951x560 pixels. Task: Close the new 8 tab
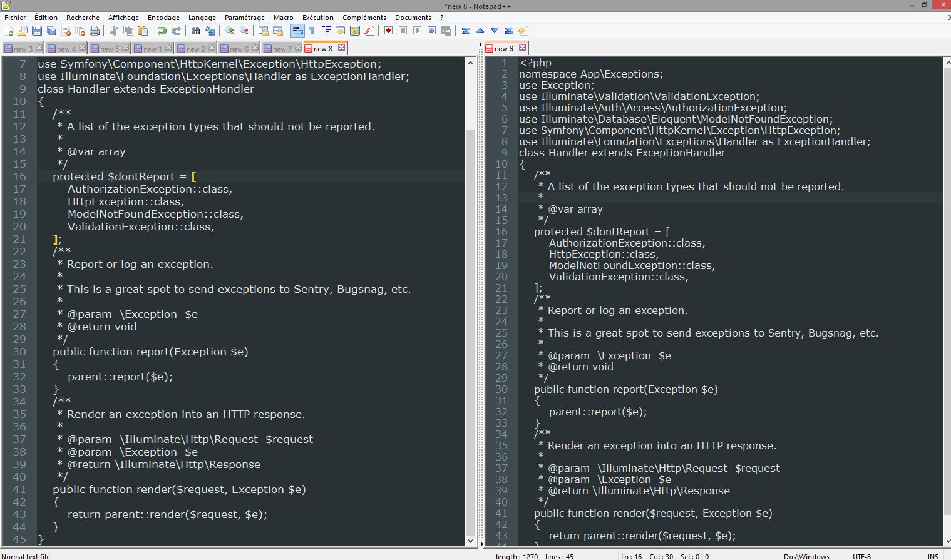341,48
